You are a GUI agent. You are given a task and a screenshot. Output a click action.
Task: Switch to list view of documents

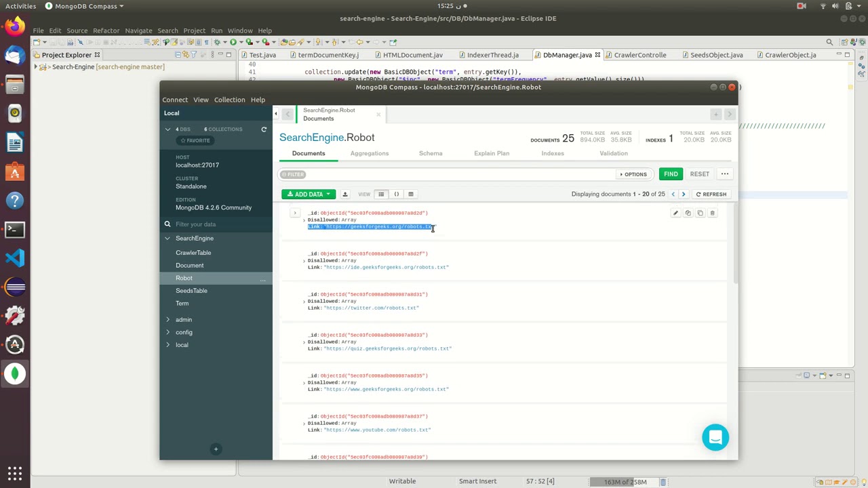coord(381,195)
